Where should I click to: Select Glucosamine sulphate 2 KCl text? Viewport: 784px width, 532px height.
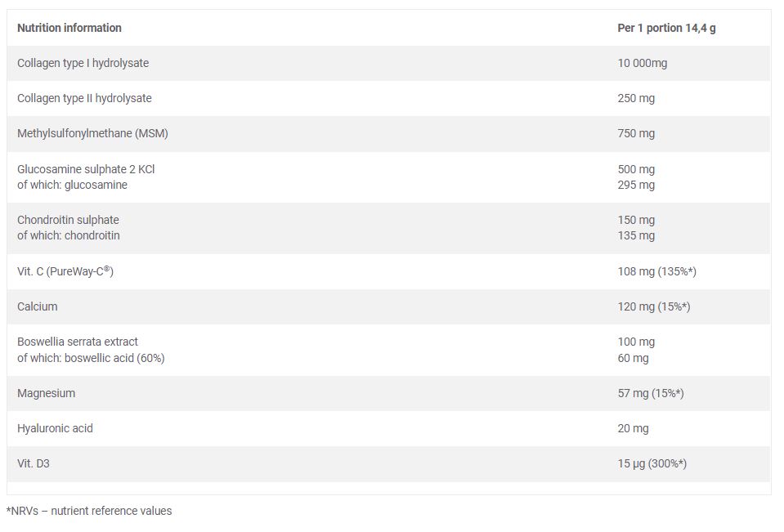(86, 169)
